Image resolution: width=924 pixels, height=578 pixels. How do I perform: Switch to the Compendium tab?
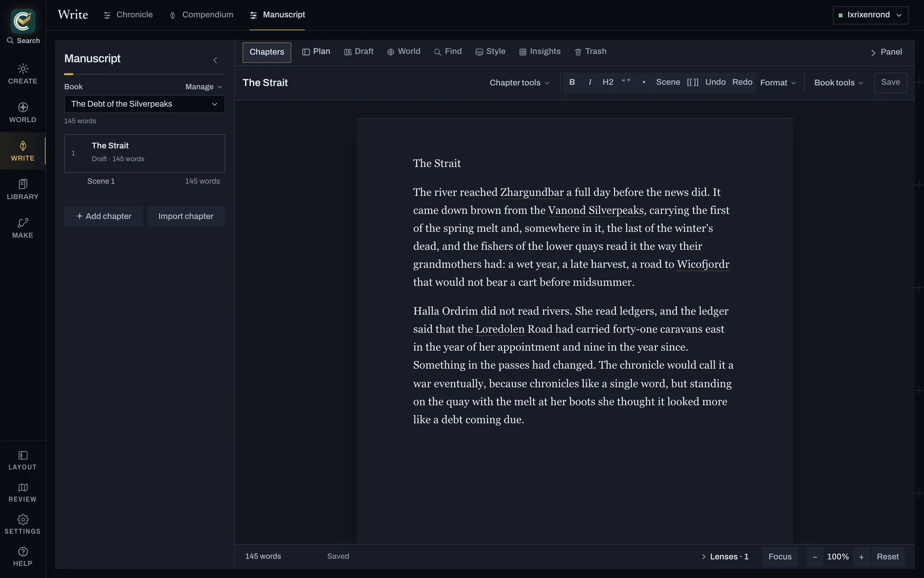point(201,15)
